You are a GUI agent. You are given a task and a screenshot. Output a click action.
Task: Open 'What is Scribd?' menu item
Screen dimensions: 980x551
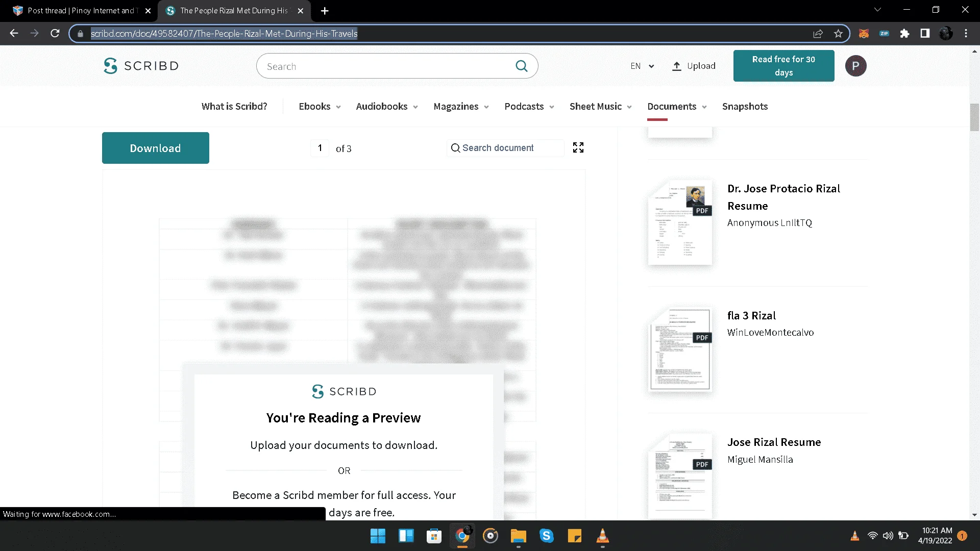(234, 107)
